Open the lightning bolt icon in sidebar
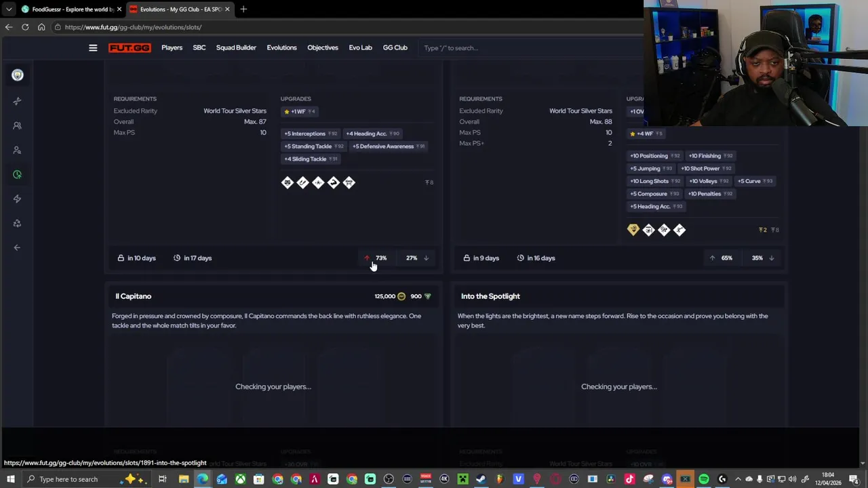This screenshot has width=868, height=488. tap(18, 199)
